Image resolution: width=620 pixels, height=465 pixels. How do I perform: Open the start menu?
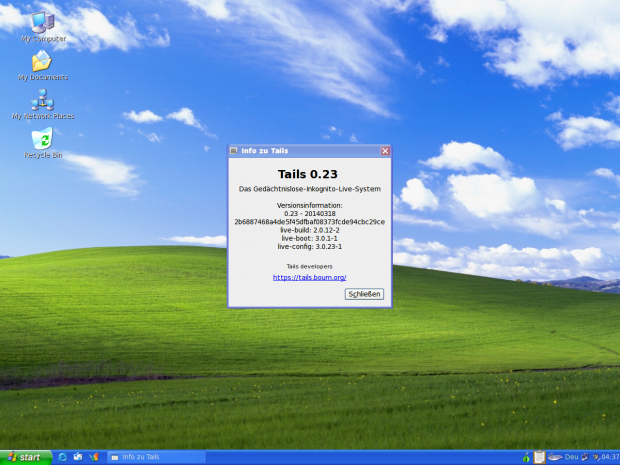[26, 457]
